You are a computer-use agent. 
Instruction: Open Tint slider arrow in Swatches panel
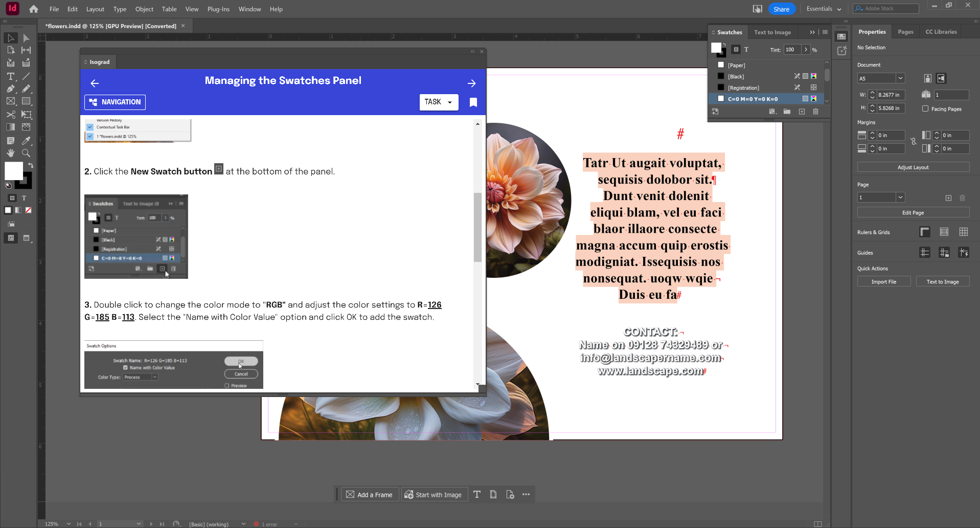pyautogui.click(x=806, y=50)
